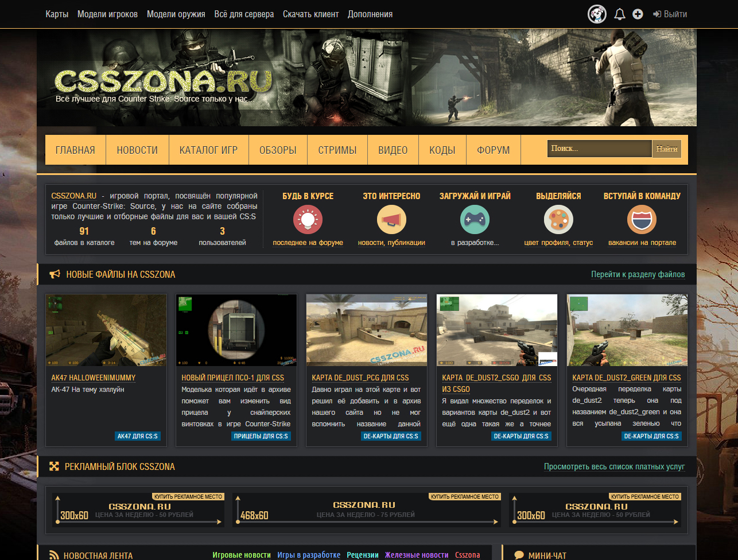Click the badge icon under Вступай в команду
The image size is (738, 560).
point(642,220)
